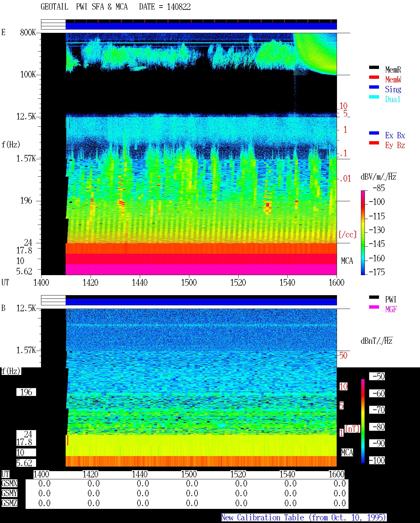This screenshot has height=523, width=420.
Task: Click the red [/cc] density unit label
Action: [x=347, y=234]
